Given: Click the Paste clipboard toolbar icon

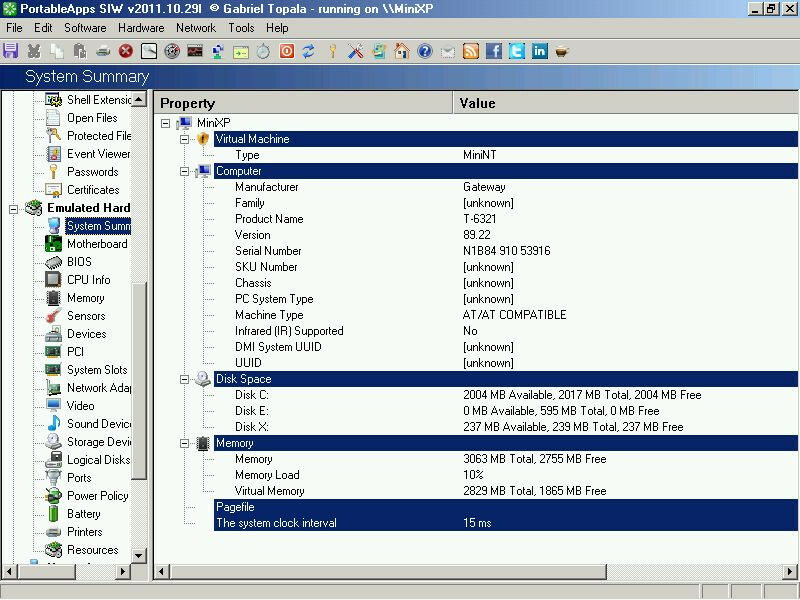Looking at the screenshot, I should (x=80, y=51).
